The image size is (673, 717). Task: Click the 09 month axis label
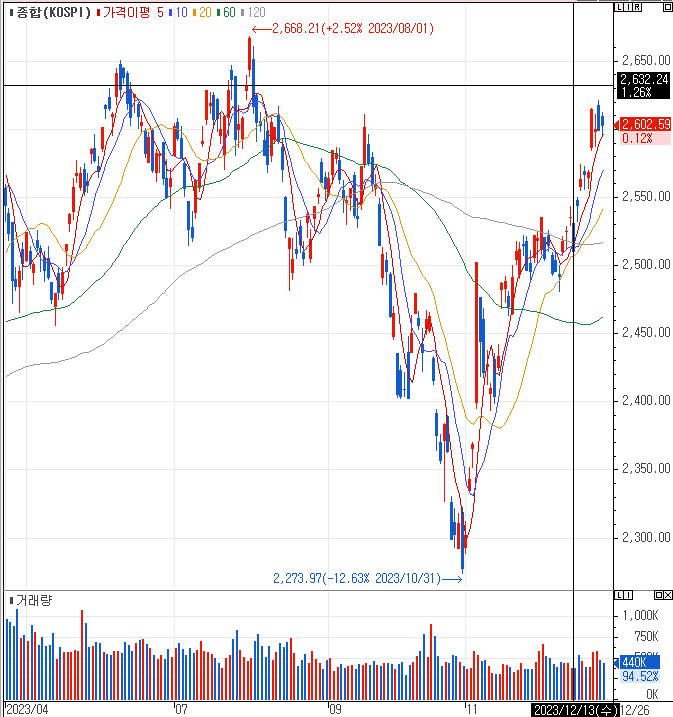(x=335, y=710)
